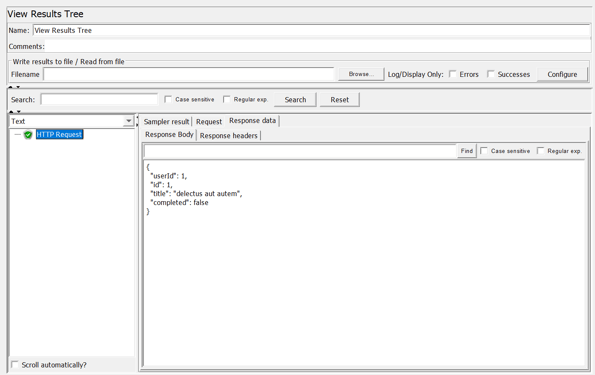Focus the Comments input field
Screen dimensions: 595x375
(317, 46)
